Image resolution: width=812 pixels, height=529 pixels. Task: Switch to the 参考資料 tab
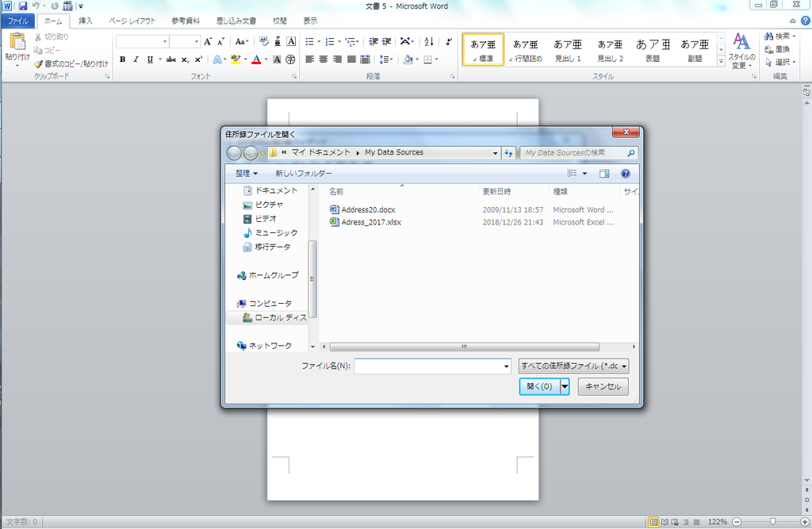click(186, 21)
